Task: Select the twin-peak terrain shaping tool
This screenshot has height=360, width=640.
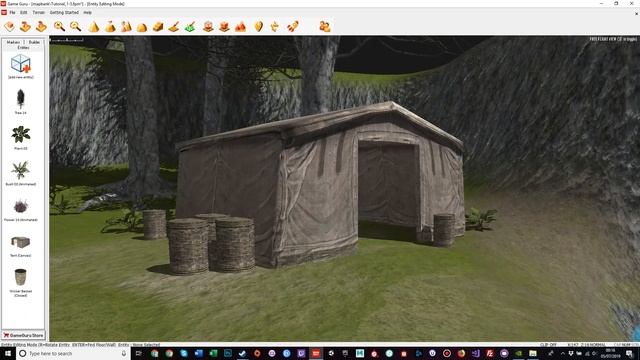Action: 126,27
